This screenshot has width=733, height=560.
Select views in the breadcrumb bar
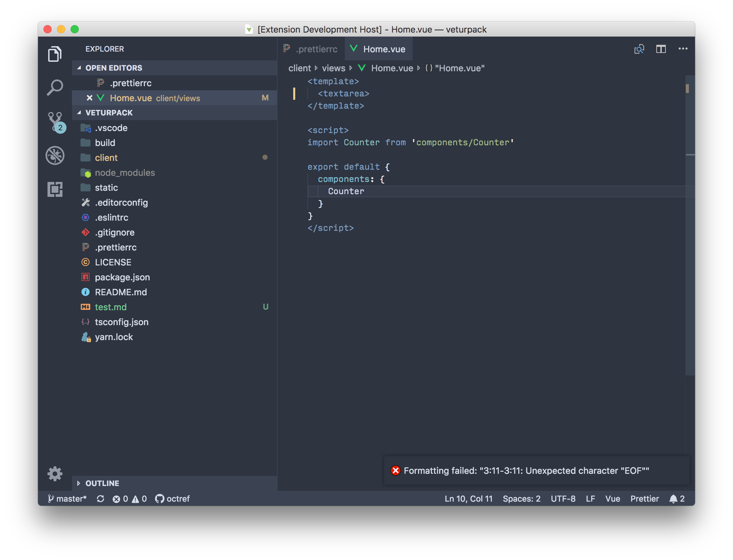click(334, 68)
